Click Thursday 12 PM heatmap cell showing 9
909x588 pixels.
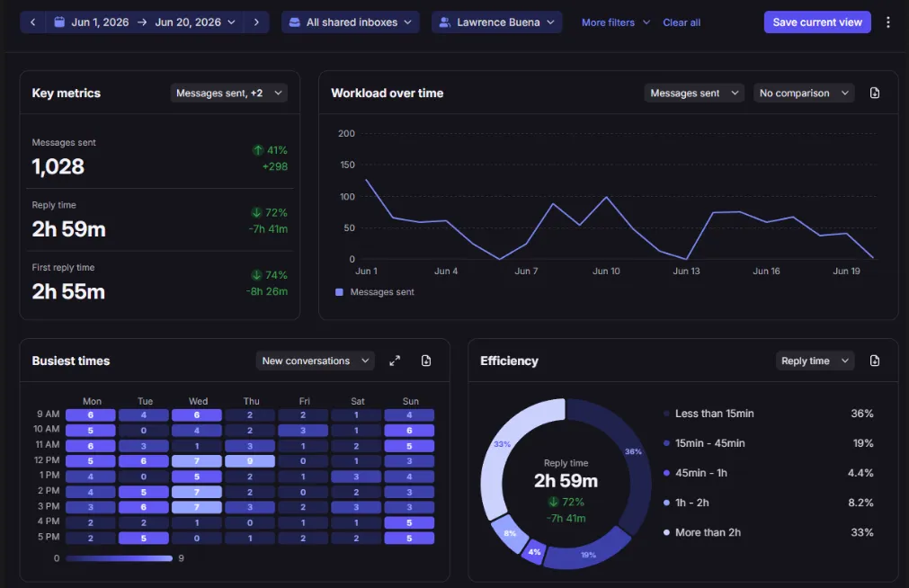pos(250,461)
